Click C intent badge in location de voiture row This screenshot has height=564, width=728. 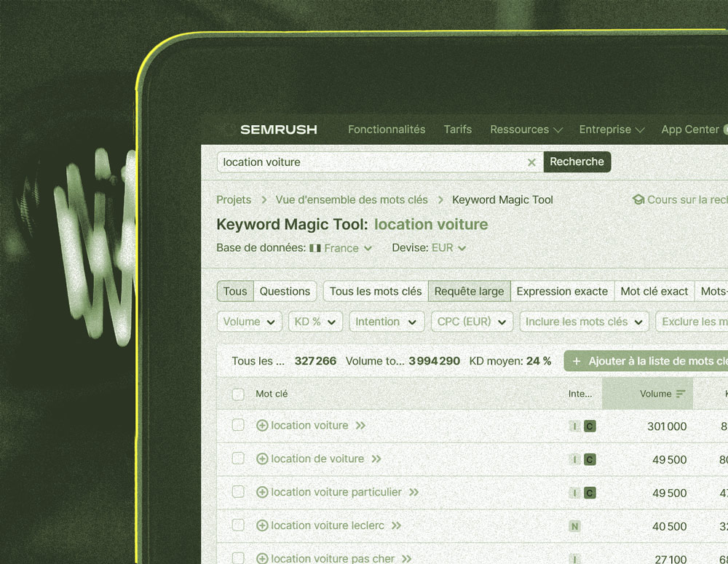pyautogui.click(x=590, y=460)
